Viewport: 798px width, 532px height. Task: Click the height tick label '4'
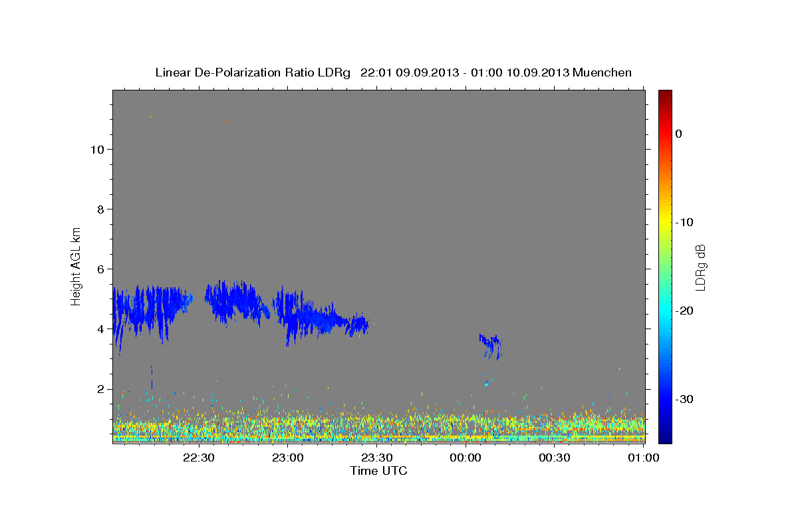[99, 329]
